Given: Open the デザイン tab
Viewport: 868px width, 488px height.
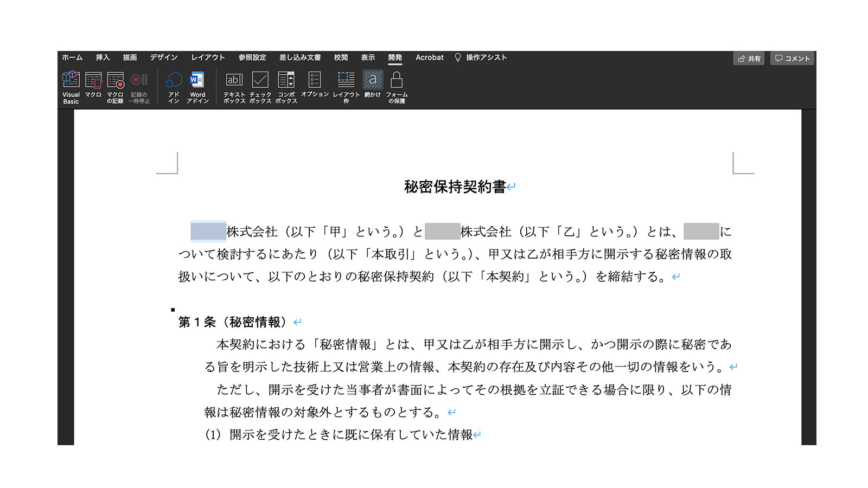Looking at the screenshot, I should 164,57.
